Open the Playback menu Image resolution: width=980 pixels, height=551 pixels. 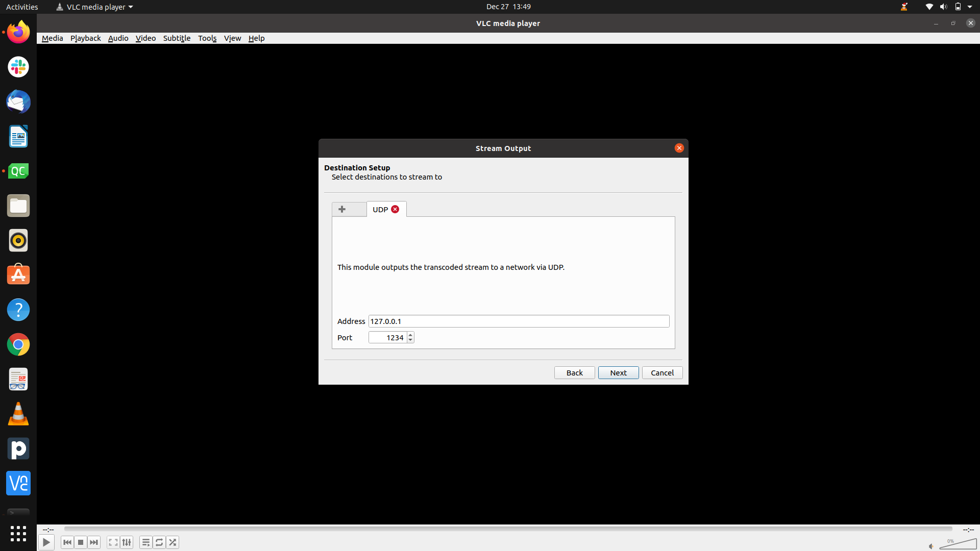point(85,38)
